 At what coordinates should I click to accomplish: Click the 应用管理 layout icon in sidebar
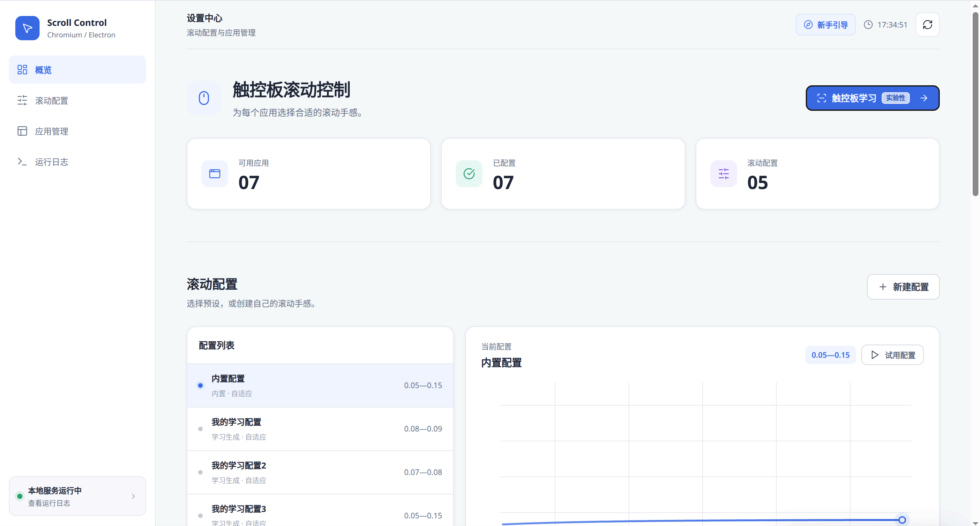pyautogui.click(x=22, y=131)
